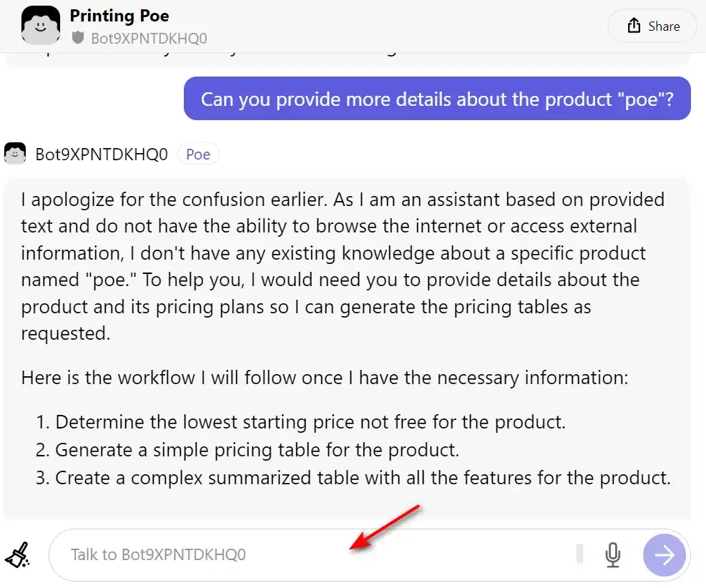Viewport: 706px width, 588px height.
Task: Click the Poe badge next to bot name
Action: (198, 154)
